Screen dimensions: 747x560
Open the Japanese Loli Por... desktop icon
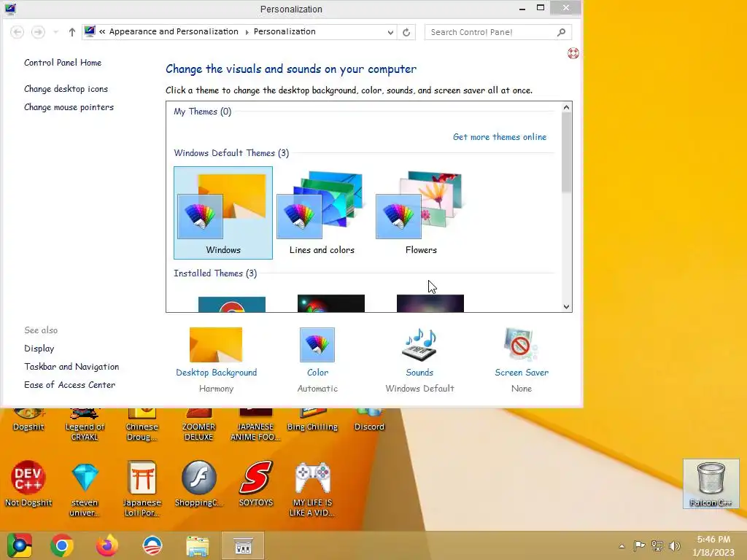[142, 489]
